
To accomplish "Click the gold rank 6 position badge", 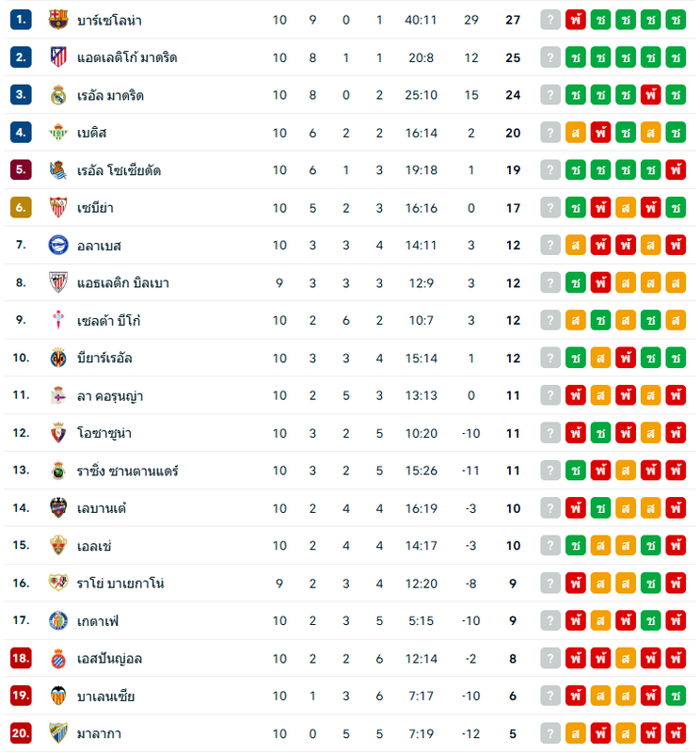I will [21, 207].
